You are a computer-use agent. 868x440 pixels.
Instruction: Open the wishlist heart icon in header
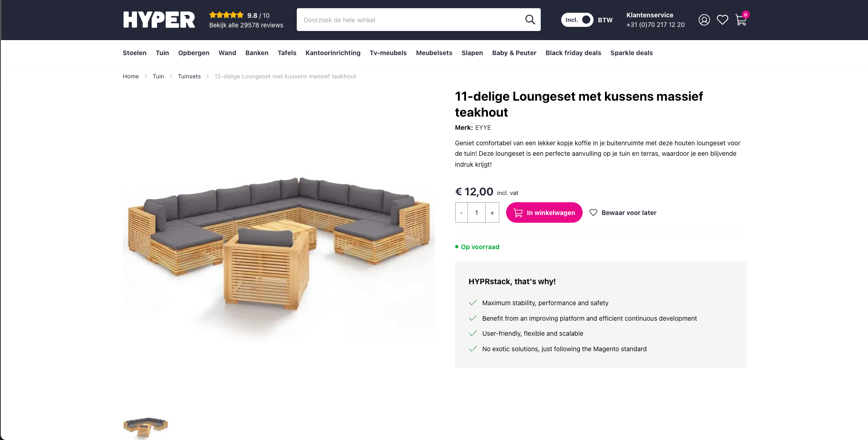[x=722, y=20]
